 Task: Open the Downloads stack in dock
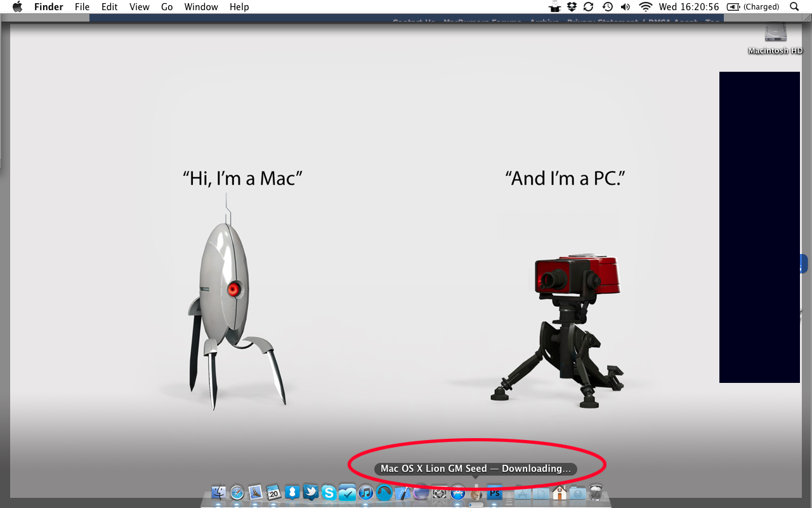[577, 493]
